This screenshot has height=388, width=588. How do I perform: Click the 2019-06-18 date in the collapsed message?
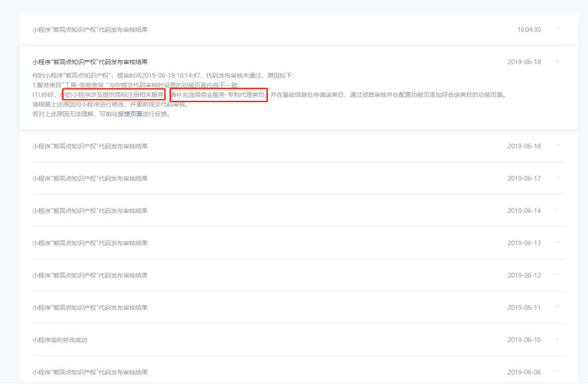point(524,146)
